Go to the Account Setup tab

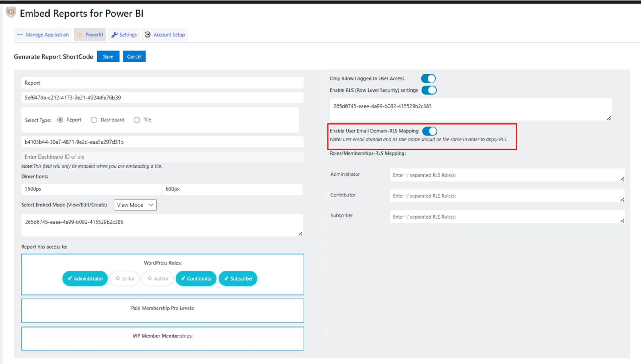(x=165, y=35)
